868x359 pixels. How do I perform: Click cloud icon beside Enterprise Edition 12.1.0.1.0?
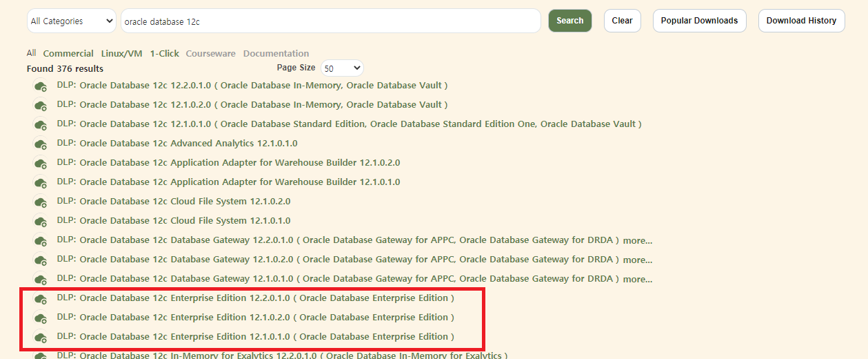[x=41, y=338]
